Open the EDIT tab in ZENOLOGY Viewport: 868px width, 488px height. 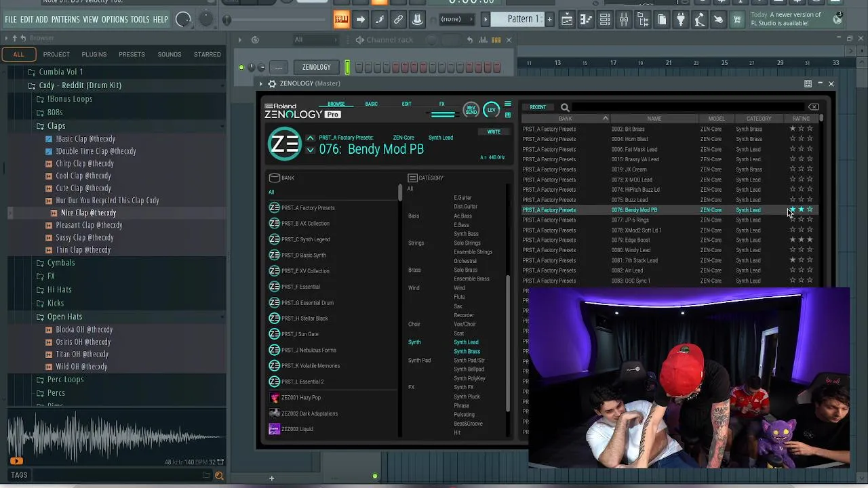coord(406,104)
